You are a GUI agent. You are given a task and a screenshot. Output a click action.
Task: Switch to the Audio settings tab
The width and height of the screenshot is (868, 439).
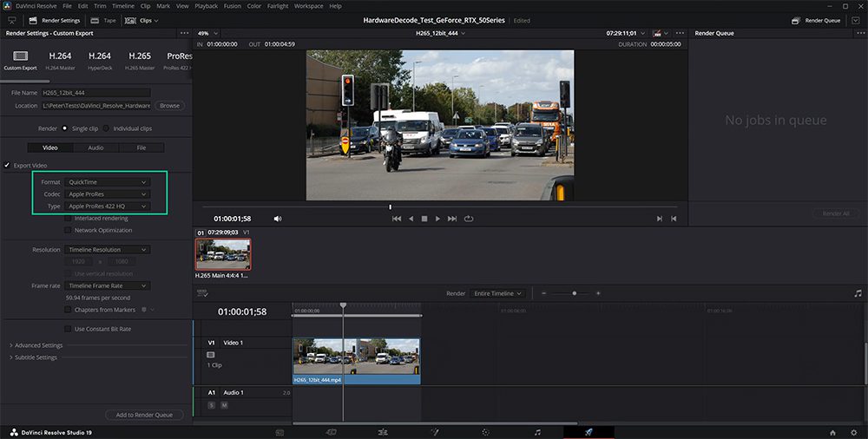95,147
